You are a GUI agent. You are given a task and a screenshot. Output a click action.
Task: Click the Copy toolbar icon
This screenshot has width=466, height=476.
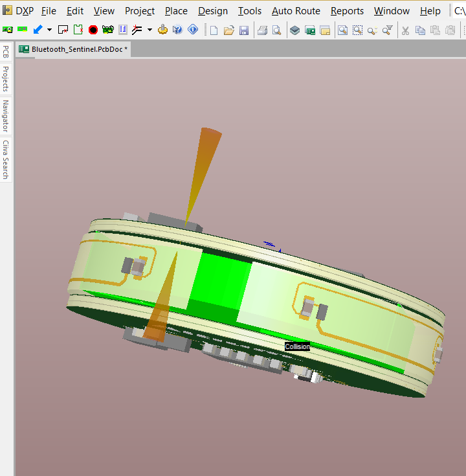pos(420,30)
